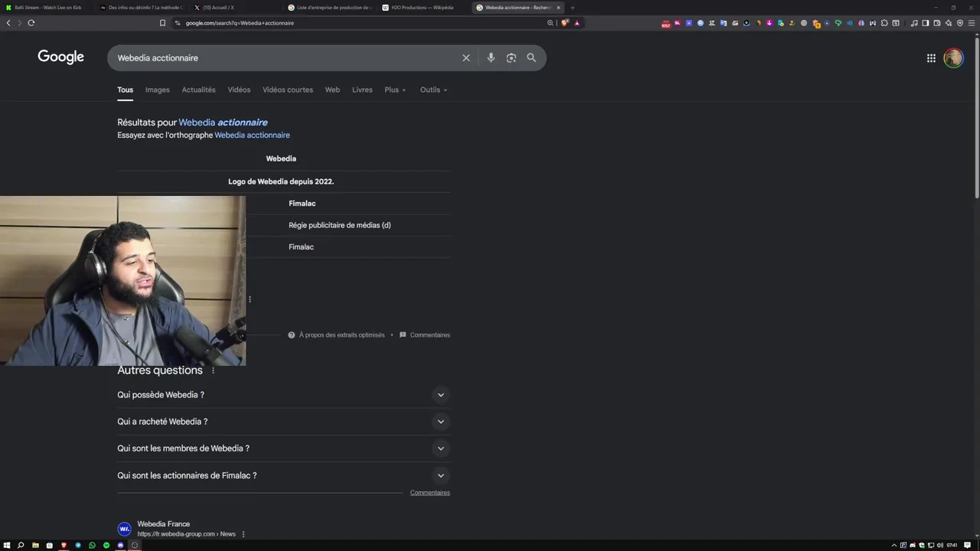Select the Tous results tab

tap(125, 90)
